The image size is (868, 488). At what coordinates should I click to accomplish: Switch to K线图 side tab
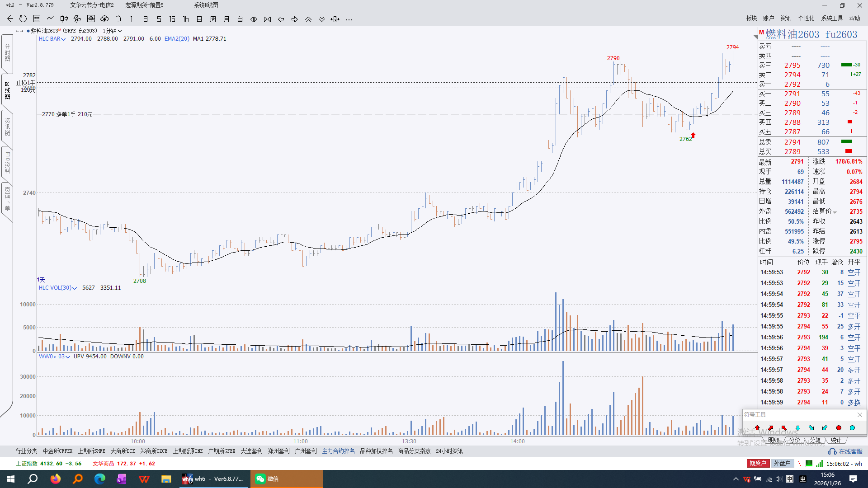7,90
